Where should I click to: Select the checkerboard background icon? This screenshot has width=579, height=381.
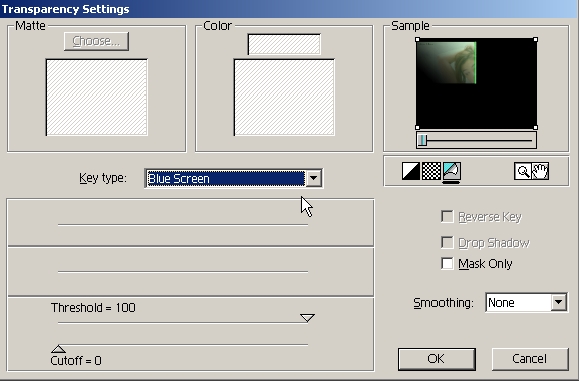(431, 171)
